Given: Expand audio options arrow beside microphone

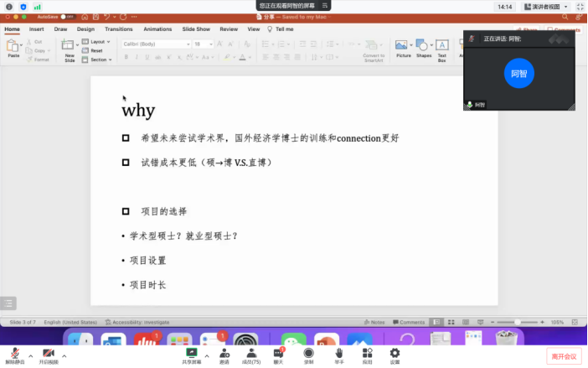Looking at the screenshot, I should click(x=31, y=355).
